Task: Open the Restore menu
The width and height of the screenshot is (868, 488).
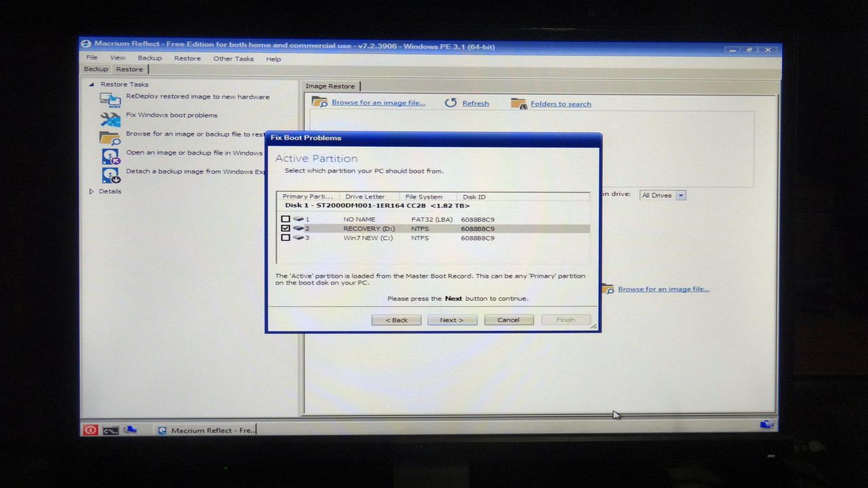Action: (x=187, y=58)
